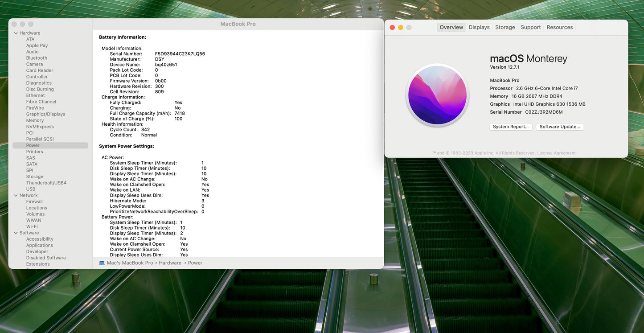Click Hardware in the bottom path bar
Image resolution: width=644 pixels, height=333 pixels.
(x=170, y=263)
